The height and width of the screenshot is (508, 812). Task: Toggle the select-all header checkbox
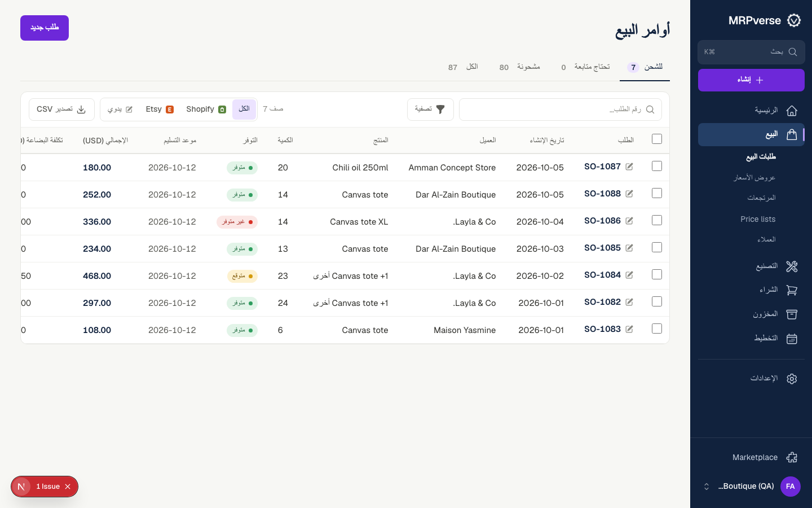tap(657, 139)
